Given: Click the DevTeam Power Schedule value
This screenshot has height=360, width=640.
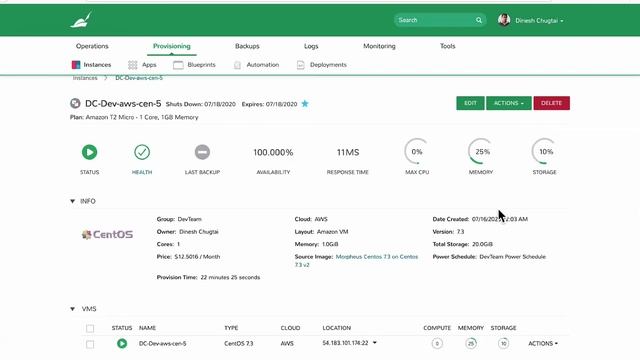Looking at the screenshot, I should [512, 257].
